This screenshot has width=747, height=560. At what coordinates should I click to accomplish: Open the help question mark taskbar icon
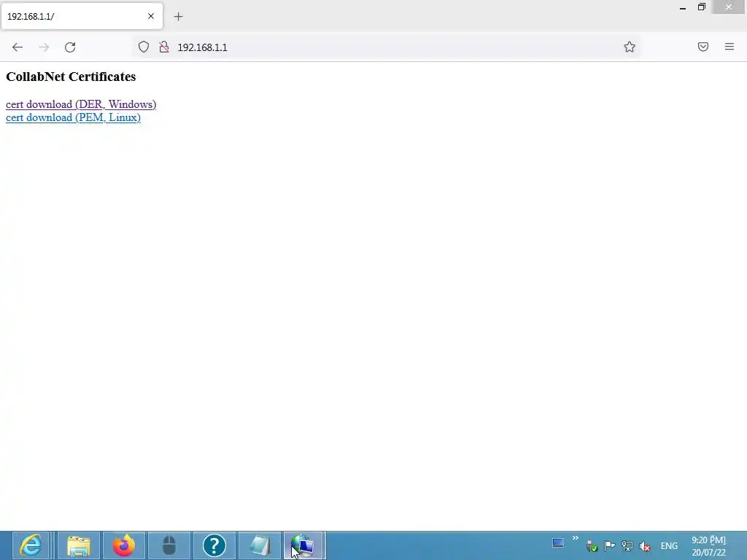[x=214, y=545]
